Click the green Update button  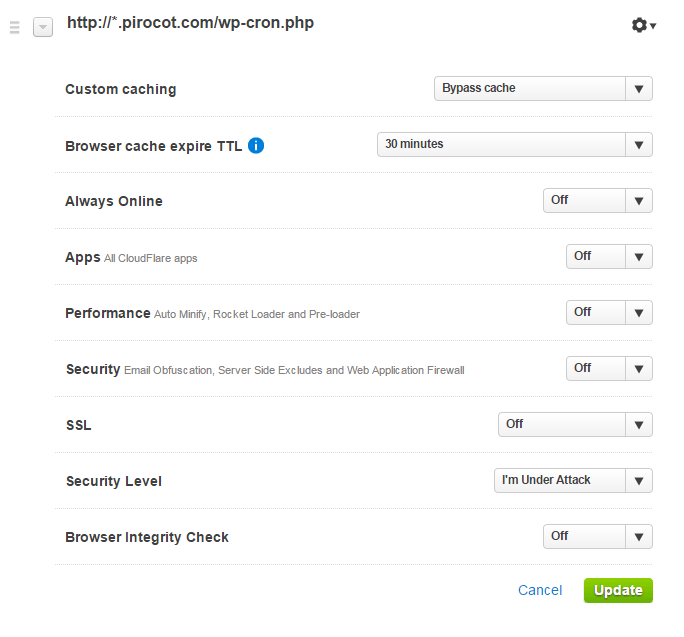tap(618, 590)
